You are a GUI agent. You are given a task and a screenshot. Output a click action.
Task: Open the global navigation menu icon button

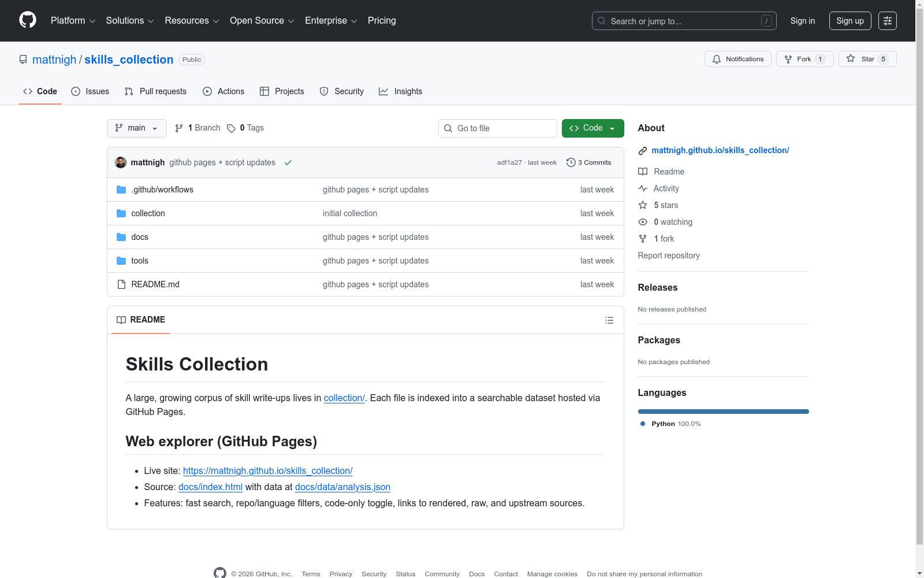[x=888, y=21]
